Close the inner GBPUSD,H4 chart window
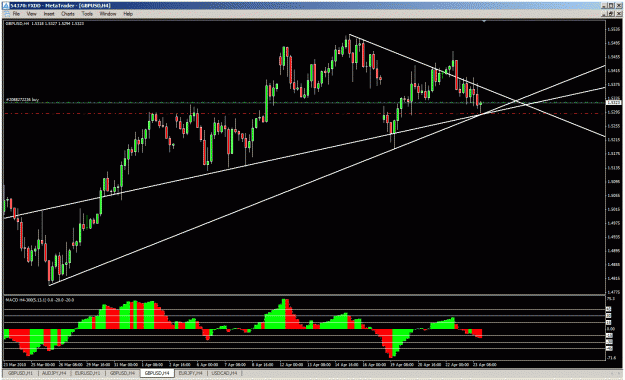 click(x=619, y=14)
